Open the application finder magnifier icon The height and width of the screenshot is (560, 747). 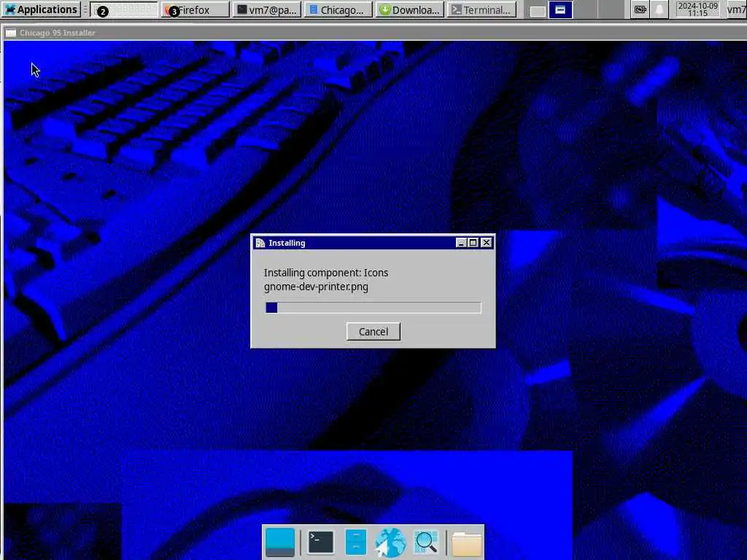[426, 542]
